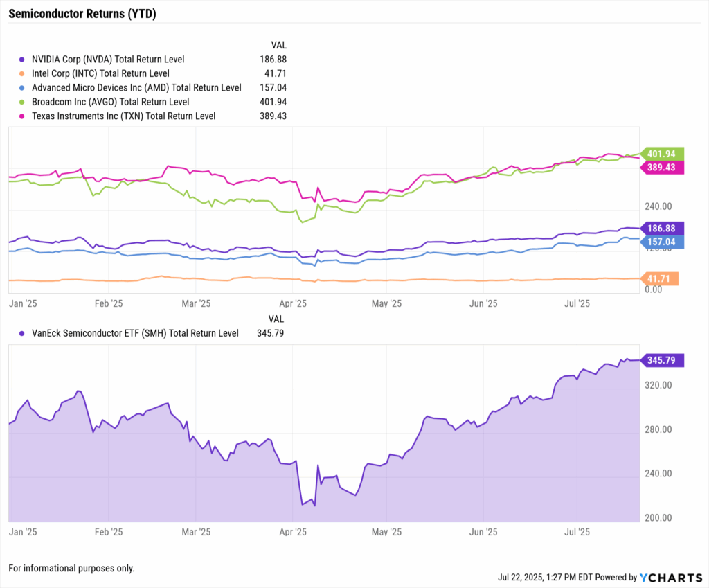The width and height of the screenshot is (709, 588).
Task: Click the Texas Instruments pink legend dot
Action: 21,116
